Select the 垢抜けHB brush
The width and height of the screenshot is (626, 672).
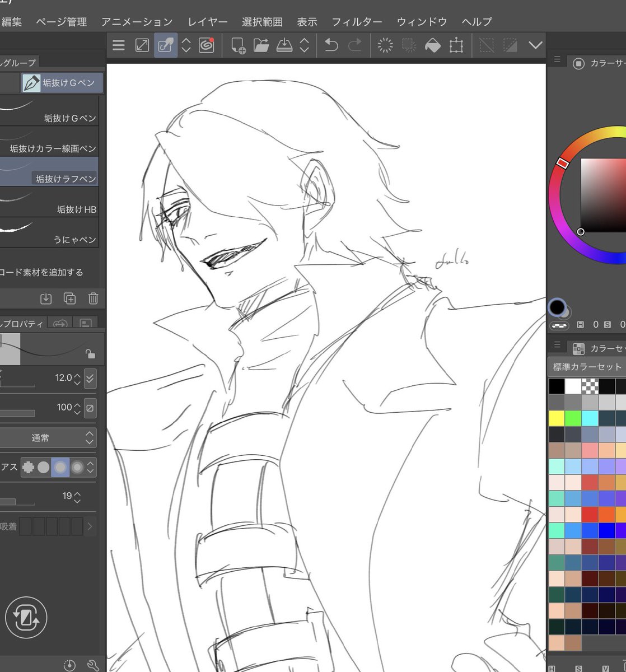(x=49, y=202)
